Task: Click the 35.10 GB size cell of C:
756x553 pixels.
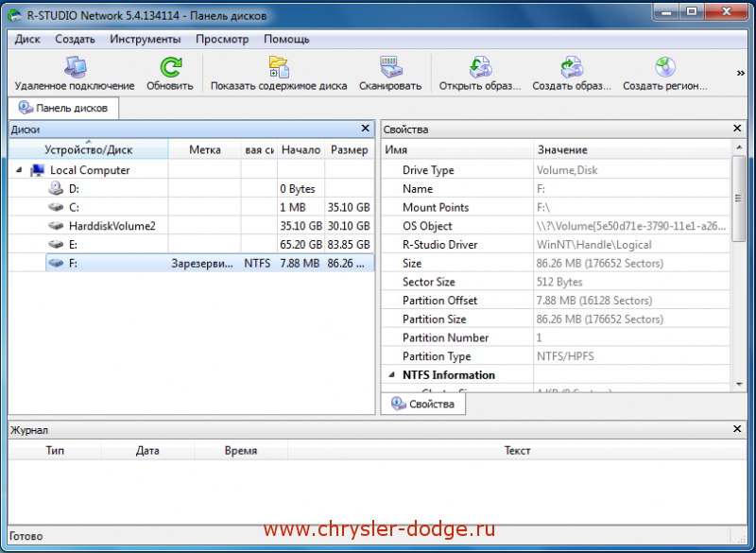Action: (x=349, y=207)
